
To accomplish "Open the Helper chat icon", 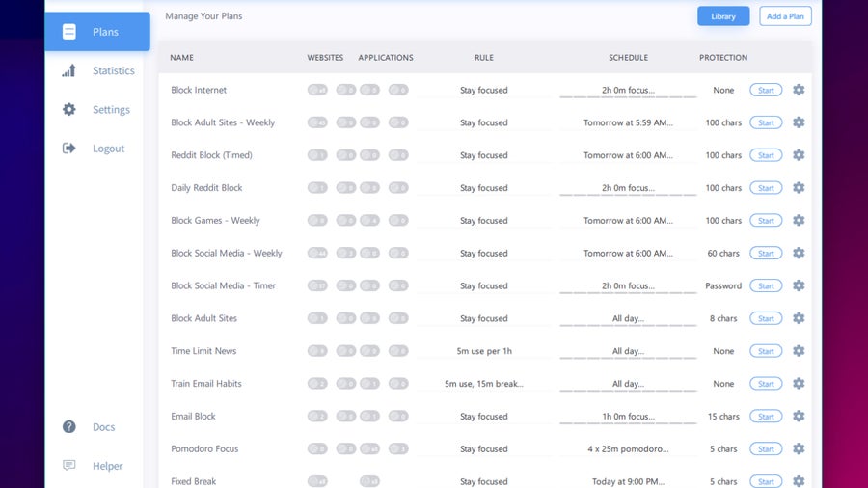I will coord(68,466).
